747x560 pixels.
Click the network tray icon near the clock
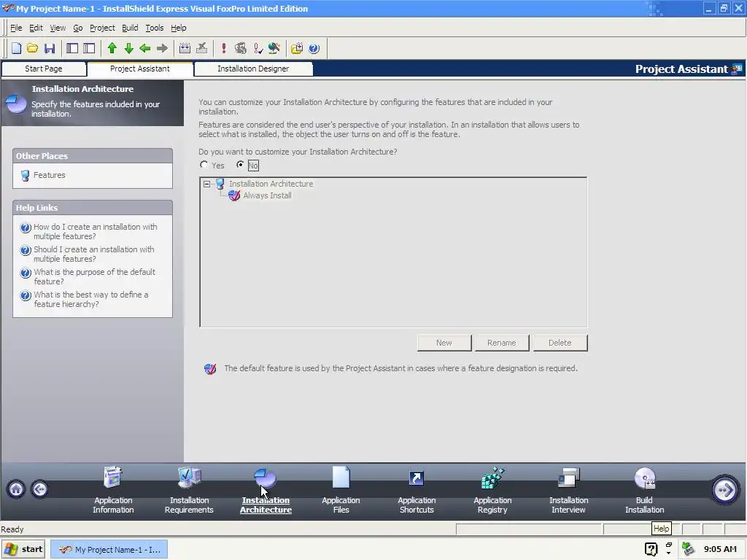[688, 549]
